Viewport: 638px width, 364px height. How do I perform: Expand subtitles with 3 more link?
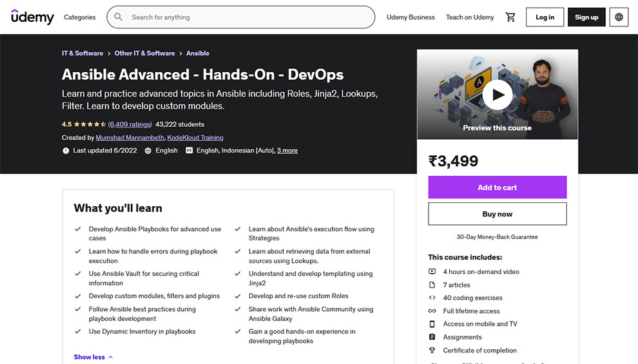click(x=287, y=151)
